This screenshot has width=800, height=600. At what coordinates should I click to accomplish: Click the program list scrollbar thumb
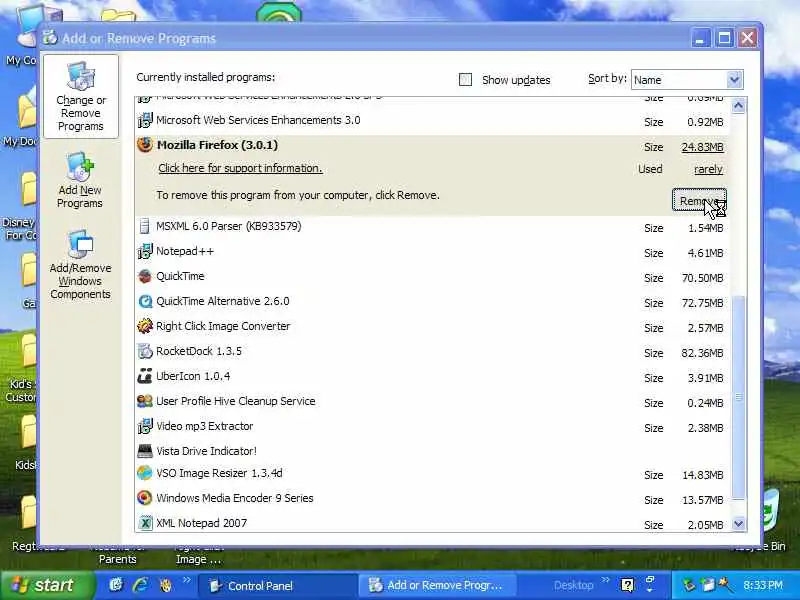point(738,396)
